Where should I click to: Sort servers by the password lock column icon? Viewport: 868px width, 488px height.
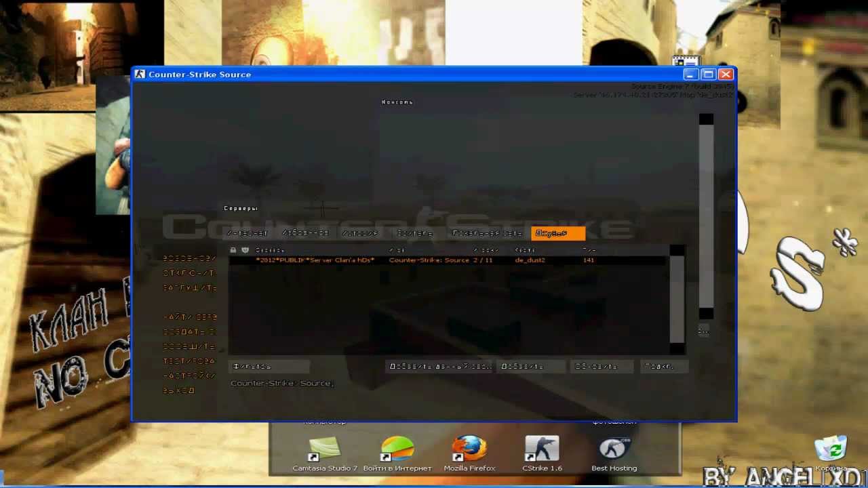(x=233, y=250)
